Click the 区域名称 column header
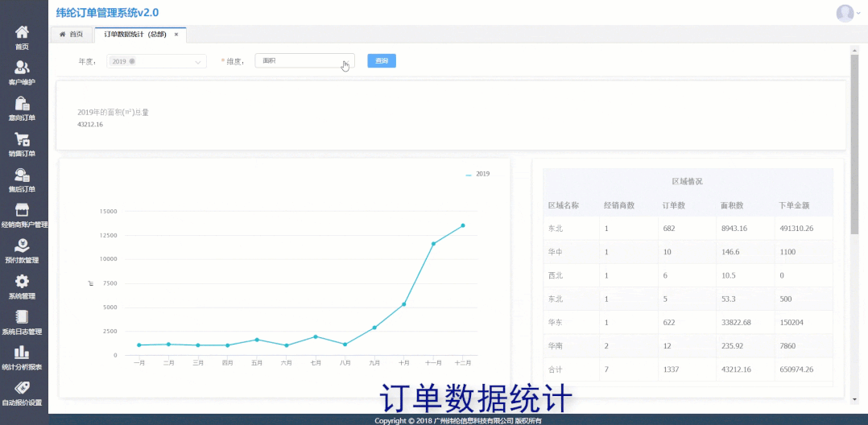This screenshot has width=868, height=425. coord(564,205)
